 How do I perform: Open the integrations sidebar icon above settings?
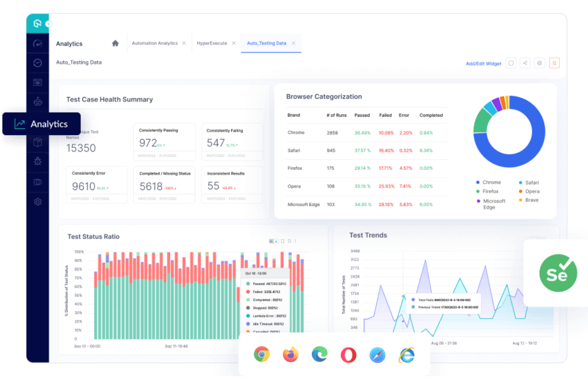coord(37,182)
